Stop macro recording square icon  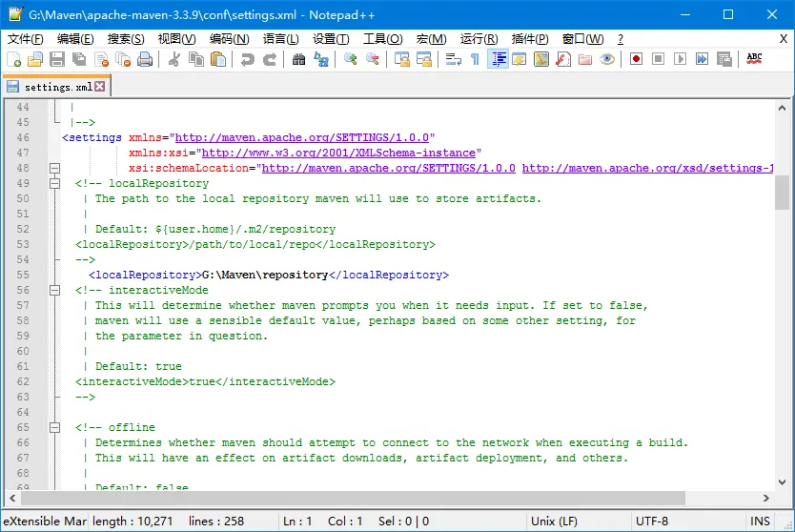coord(658,59)
